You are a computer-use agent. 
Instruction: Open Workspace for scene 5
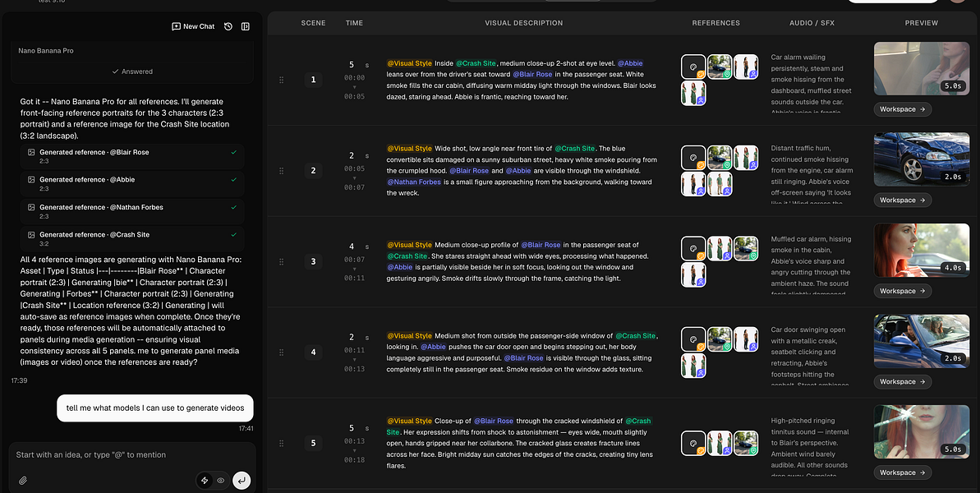pyautogui.click(x=903, y=472)
